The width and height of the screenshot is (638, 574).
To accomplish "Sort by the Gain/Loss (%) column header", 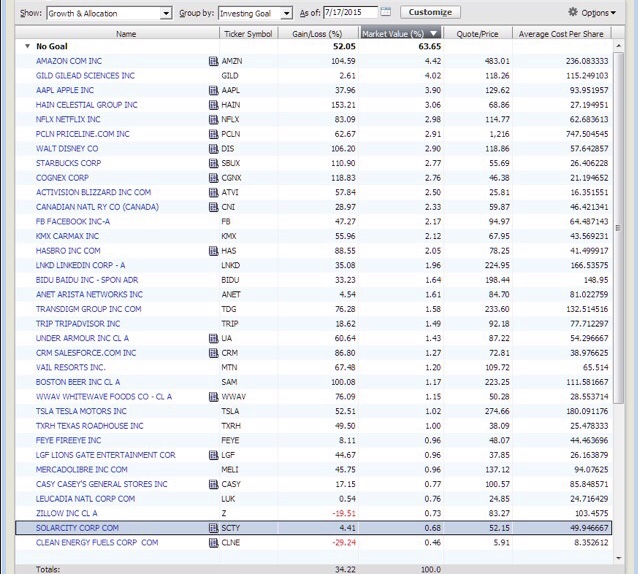I will (317, 34).
